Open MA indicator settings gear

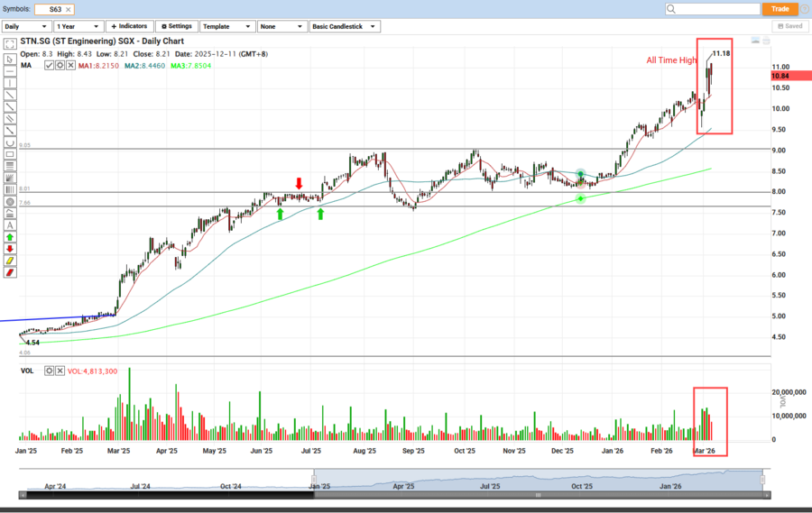tap(59, 65)
